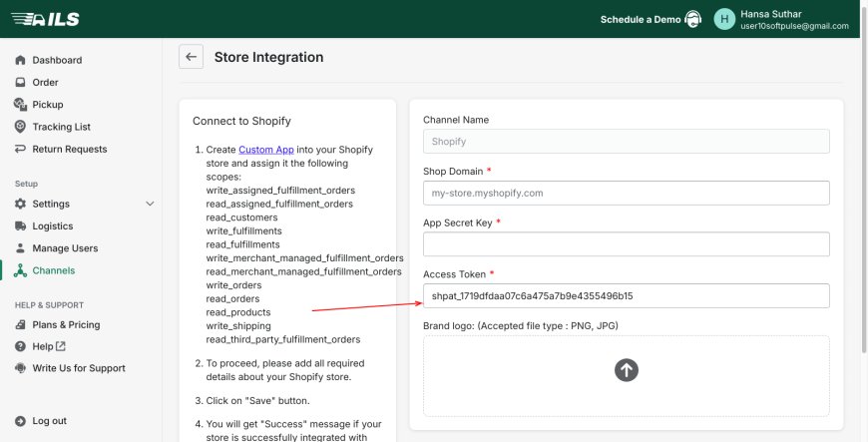Viewport: 868px width, 442px height.
Task: Click the Tracking List pin icon
Action: click(x=21, y=127)
